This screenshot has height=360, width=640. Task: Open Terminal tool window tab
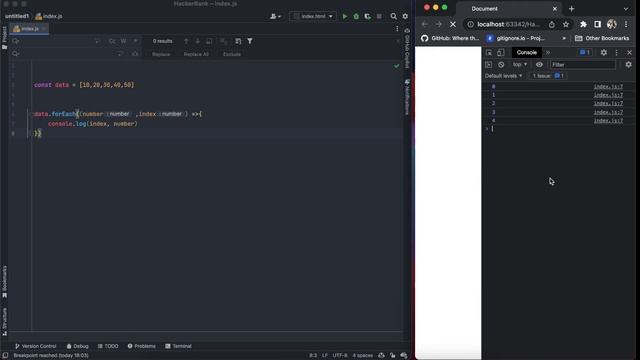[x=178, y=346]
